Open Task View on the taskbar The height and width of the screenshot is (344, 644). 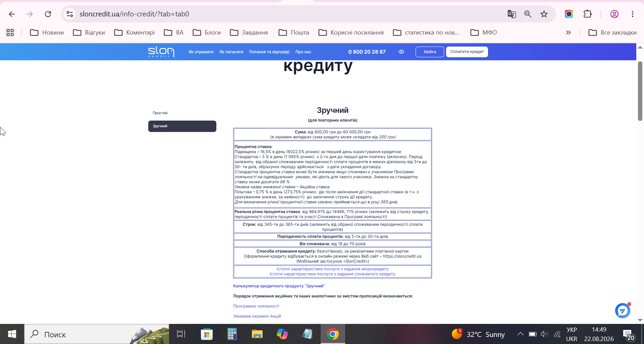coord(181,334)
